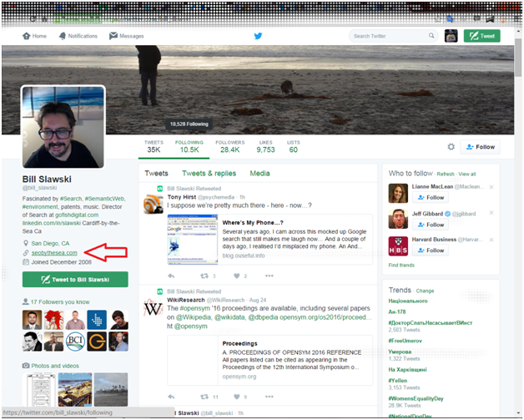The width and height of the screenshot is (524, 420).
Task: Open the Find friends link
Action: click(401, 266)
